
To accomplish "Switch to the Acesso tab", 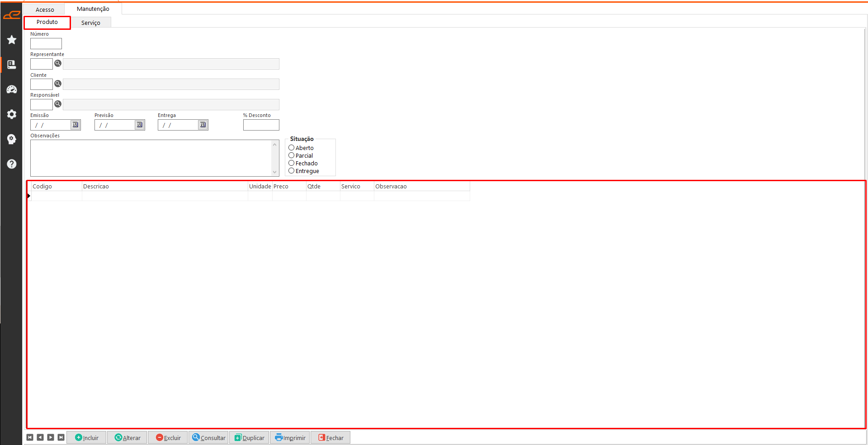I will [45, 9].
